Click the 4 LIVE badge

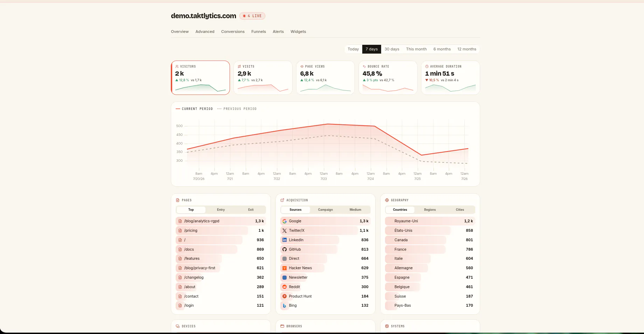point(252,16)
